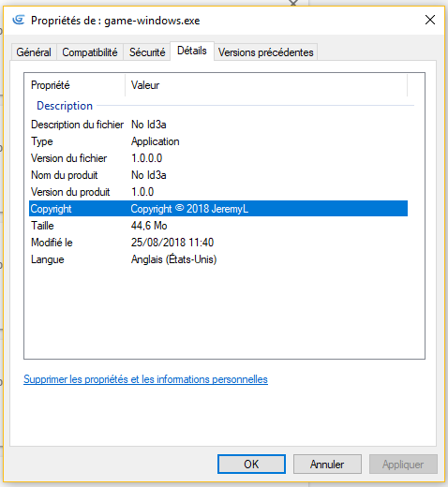Select the Description group heading
Screen dimensions: 448x487
click(65, 106)
